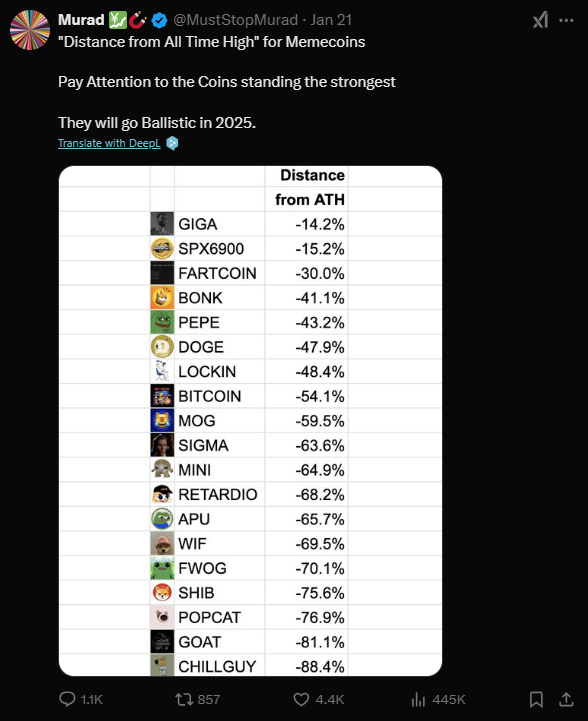Viewport: 588px width, 721px height.
Task: Click the DOGE coin logo in image
Action: (x=162, y=347)
